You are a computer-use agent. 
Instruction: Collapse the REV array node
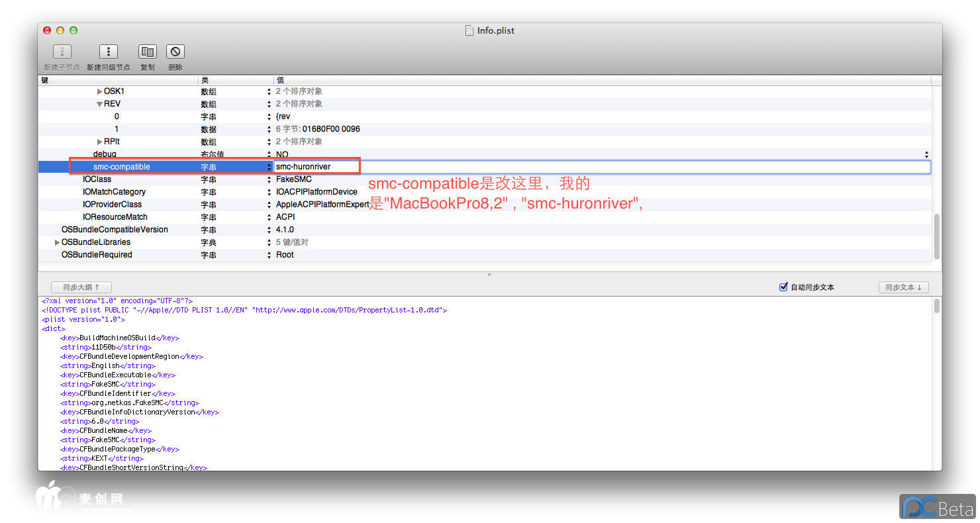(x=99, y=104)
